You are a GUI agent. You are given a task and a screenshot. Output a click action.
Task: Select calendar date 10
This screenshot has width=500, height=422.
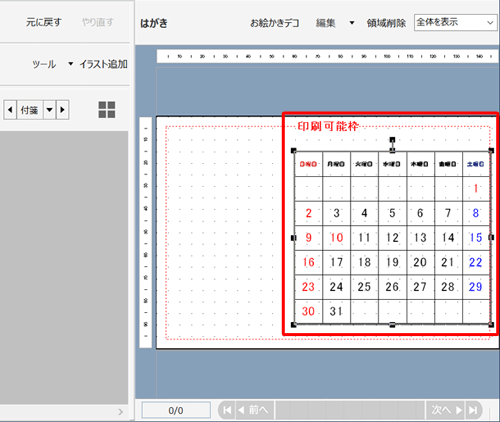tap(337, 238)
